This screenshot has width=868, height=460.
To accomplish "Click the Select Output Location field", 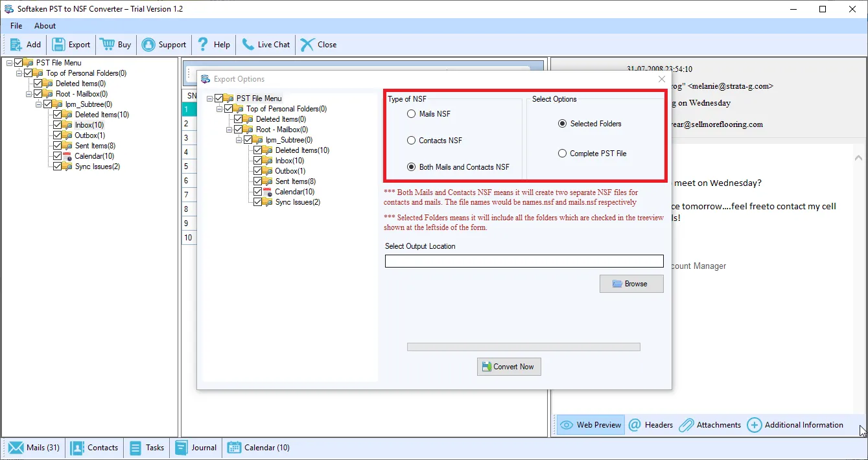I will coord(524,261).
